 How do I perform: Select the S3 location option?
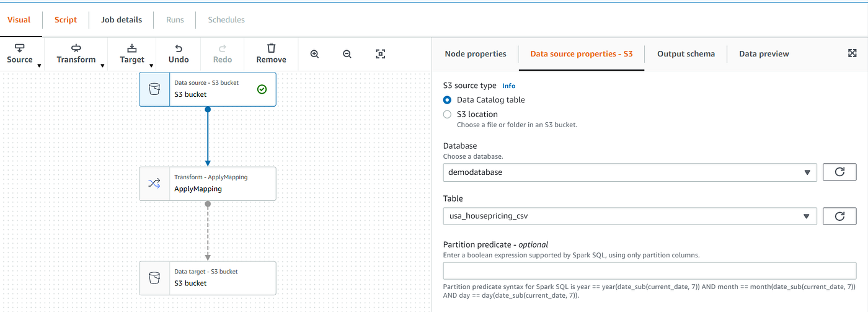(448, 114)
